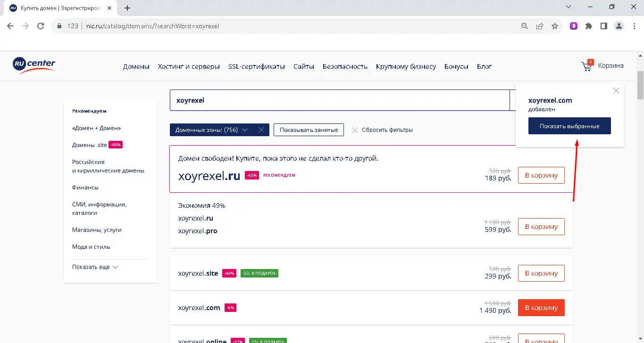Screen dimensions: 644x343
Task: Open the shopping cart icon
Action: coord(587,66)
